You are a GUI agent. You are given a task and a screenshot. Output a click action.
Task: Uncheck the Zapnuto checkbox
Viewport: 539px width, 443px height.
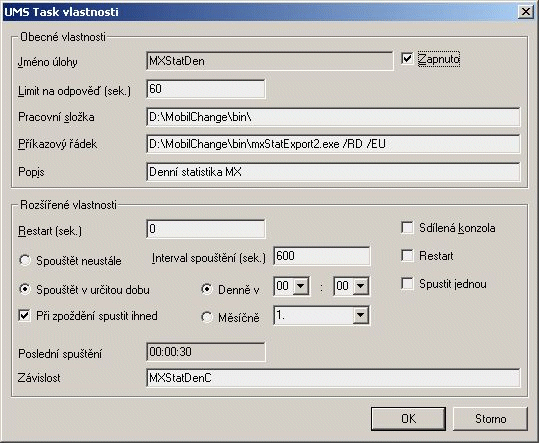click(x=407, y=59)
